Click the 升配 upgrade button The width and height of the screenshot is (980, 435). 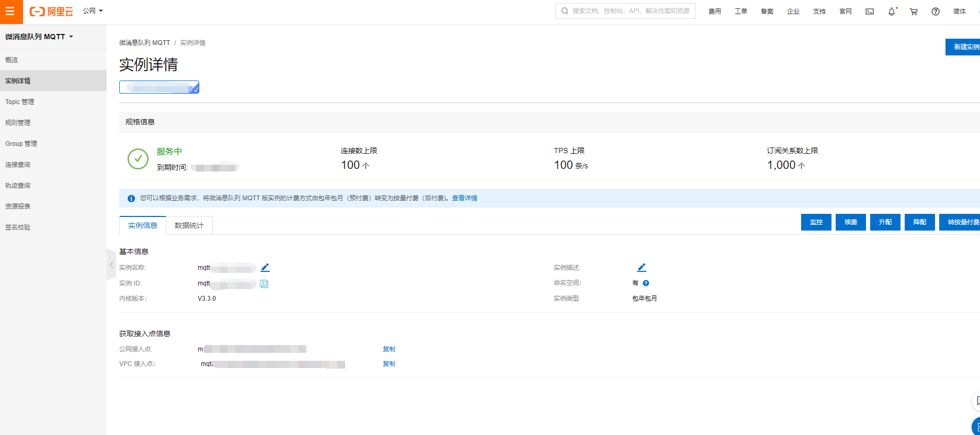pyautogui.click(x=885, y=222)
